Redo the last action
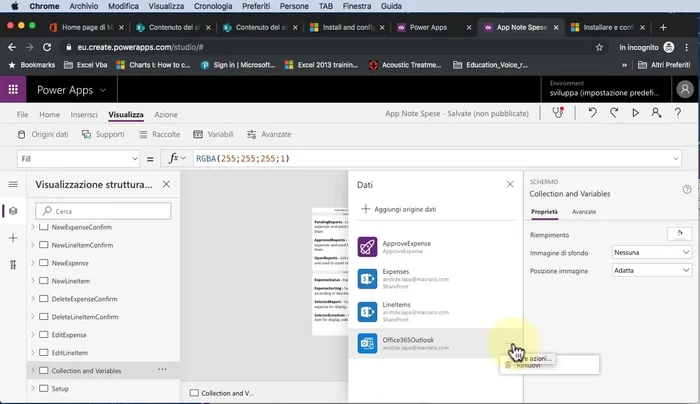The height and width of the screenshot is (404, 700). point(612,114)
